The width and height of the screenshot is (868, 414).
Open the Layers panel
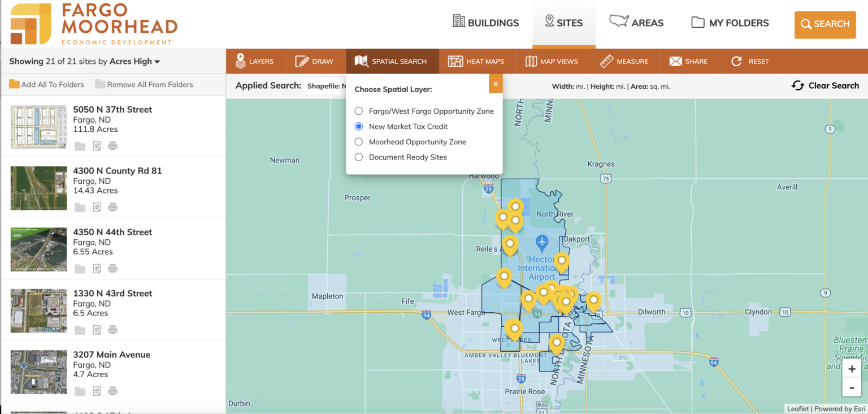255,61
